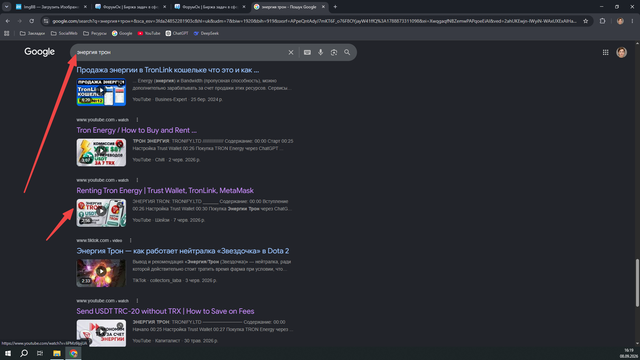The image size is (640, 360).
Task: Open the tab search dropdown arrow
Action: [x=7, y=7]
